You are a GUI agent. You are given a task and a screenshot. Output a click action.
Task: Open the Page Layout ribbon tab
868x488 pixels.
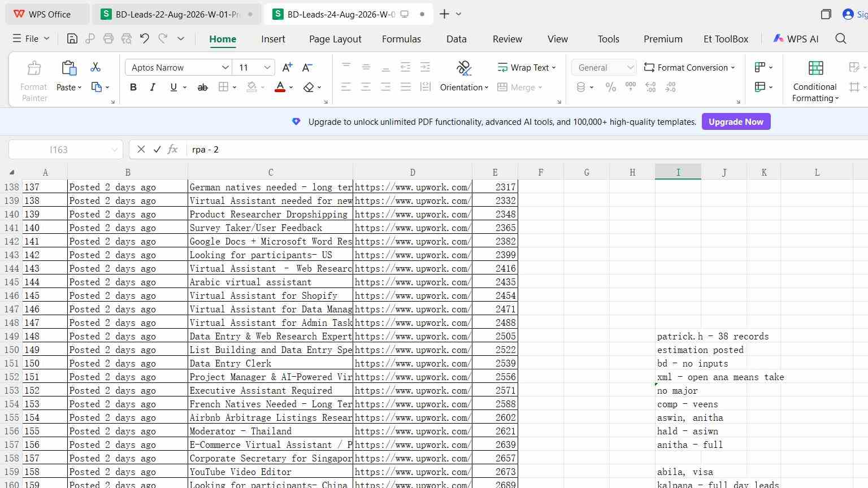(x=335, y=39)
